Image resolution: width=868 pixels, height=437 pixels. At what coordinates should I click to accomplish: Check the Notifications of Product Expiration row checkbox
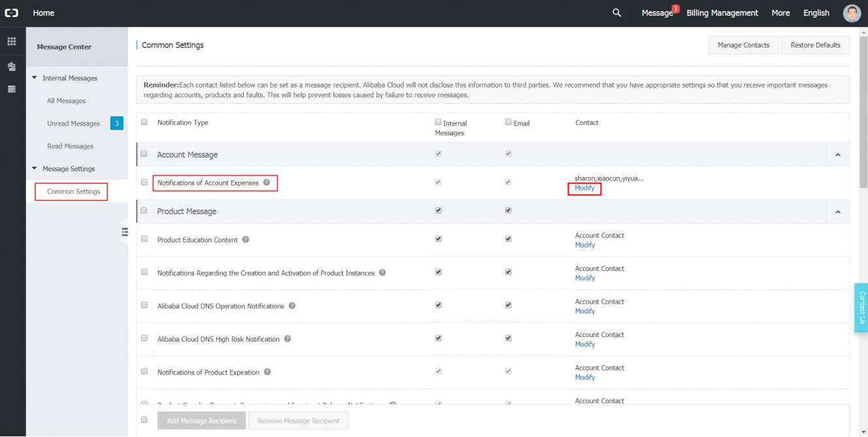(144, 372)
